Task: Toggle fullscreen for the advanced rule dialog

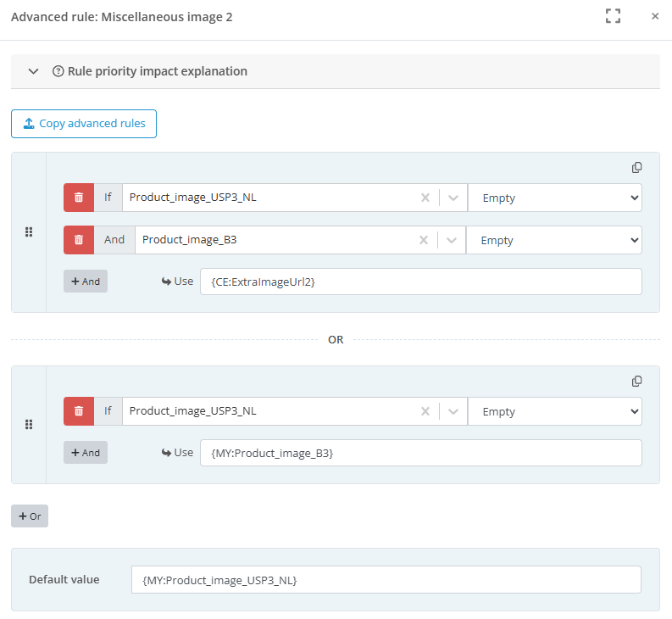Action: tap(613, 16)
